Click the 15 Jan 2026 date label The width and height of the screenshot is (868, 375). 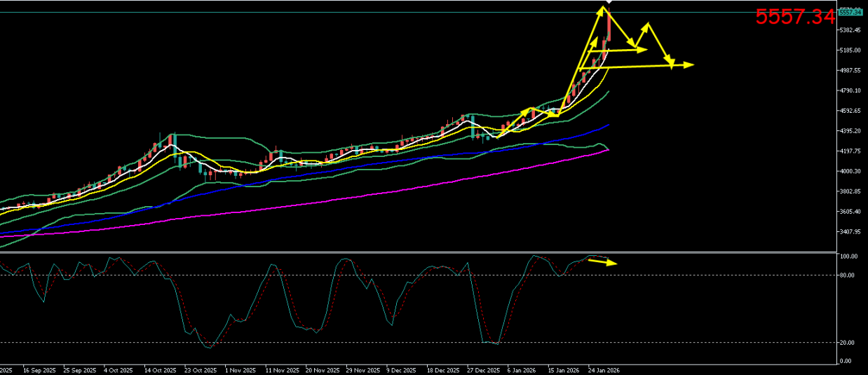coord(563,369)
